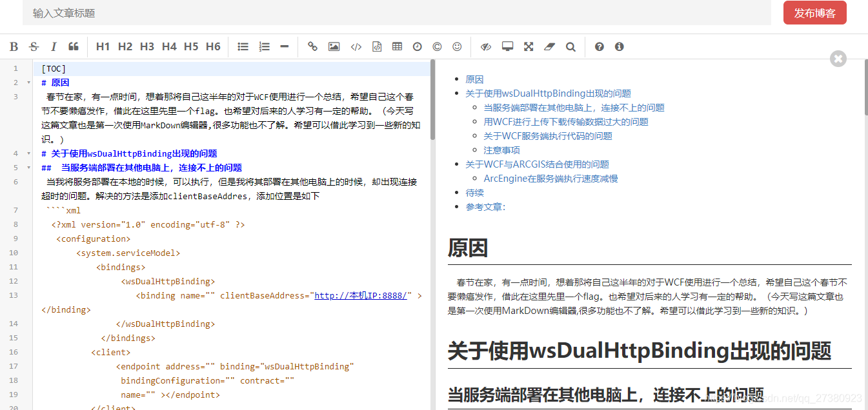The width and height of the screenshot is (868, 410).
Task: Insert a table
Action: [x=397, y=46]
